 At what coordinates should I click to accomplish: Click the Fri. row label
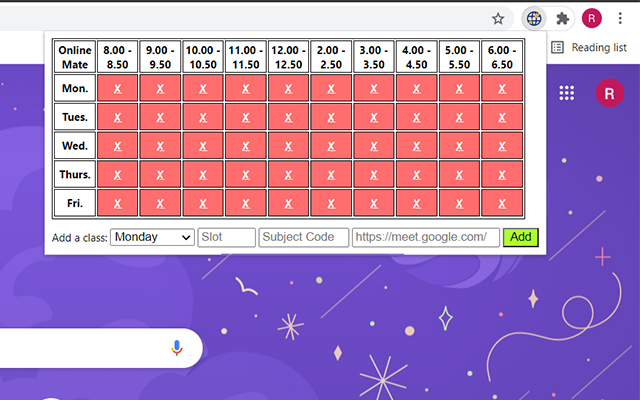point(75,202)
